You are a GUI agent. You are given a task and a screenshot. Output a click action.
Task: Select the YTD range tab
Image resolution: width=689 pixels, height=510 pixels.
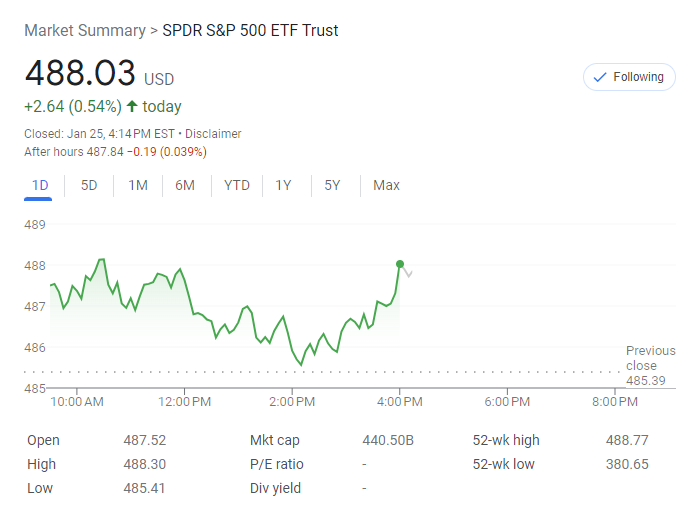click(237, 185)
